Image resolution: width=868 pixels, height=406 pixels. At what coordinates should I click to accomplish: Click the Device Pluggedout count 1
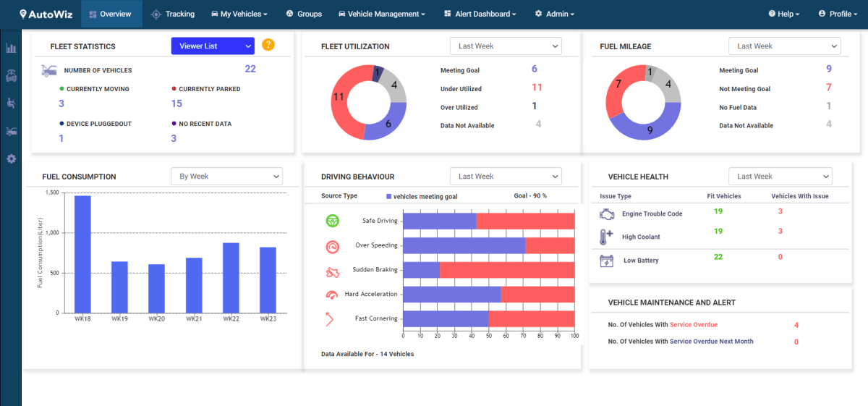click(x=61, y=138)
